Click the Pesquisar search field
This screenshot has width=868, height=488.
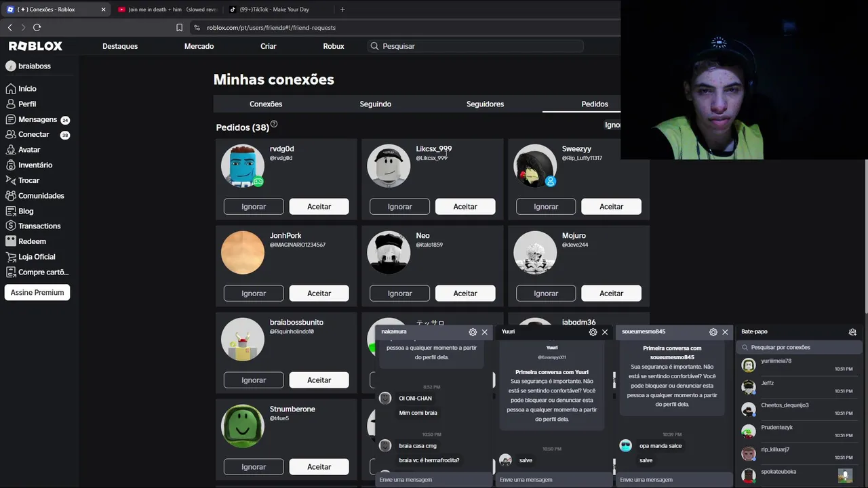click(475, 46)
